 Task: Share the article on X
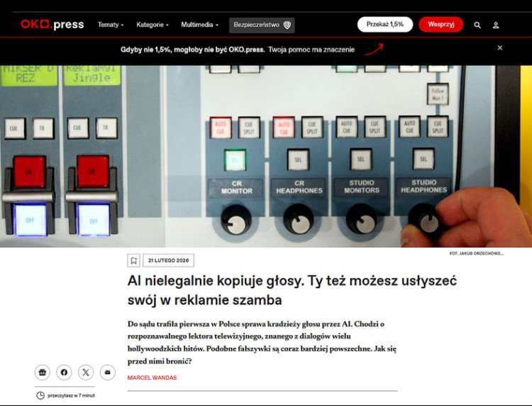[x=86, y=372]
